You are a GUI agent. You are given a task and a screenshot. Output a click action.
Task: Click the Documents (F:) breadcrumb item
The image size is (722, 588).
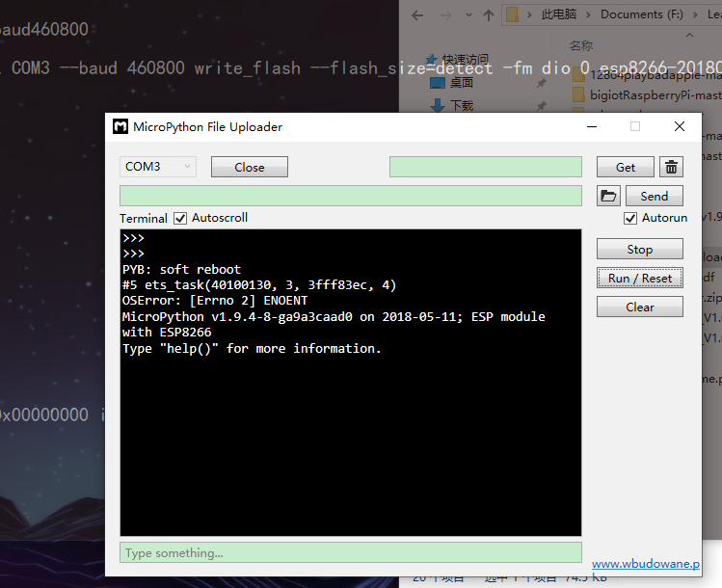pyautogui.click(x=641, y=14)
